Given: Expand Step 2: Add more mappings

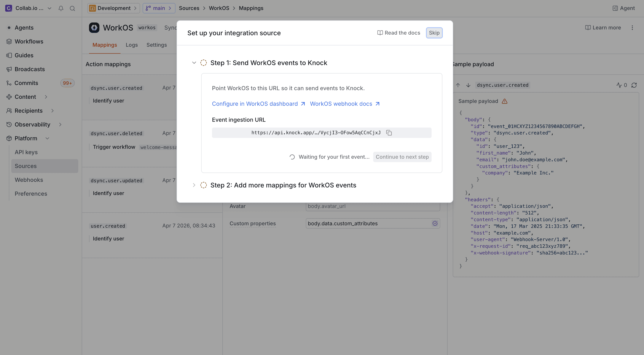Looking at the screenshot, I should [194, 185].
